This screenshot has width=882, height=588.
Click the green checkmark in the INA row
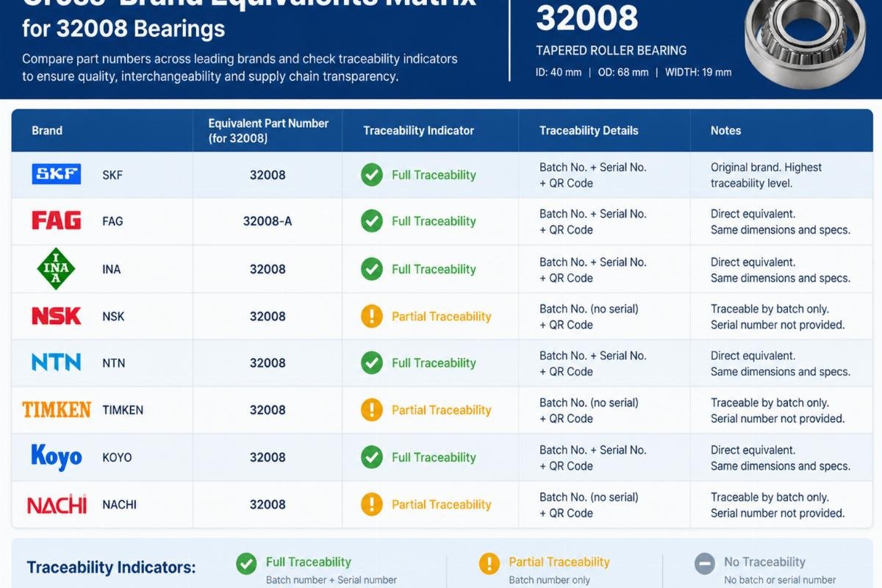click(372, 269)
